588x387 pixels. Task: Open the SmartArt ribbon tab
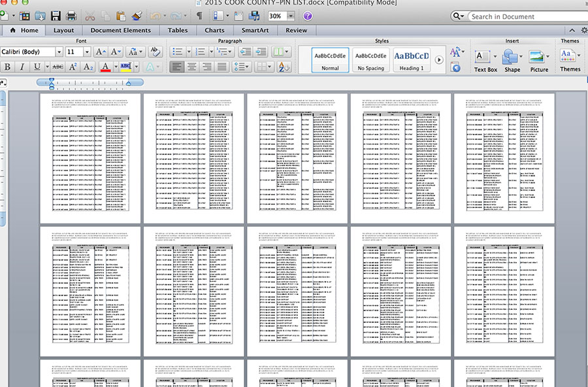pos(254,30)
